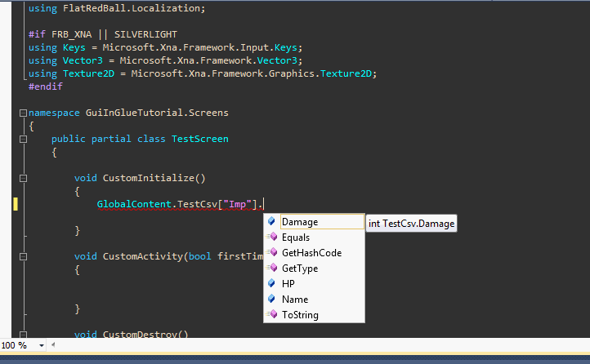Click the GetType method icon
The width and height of the screenshot is (590, 364).
pos(271,269)
